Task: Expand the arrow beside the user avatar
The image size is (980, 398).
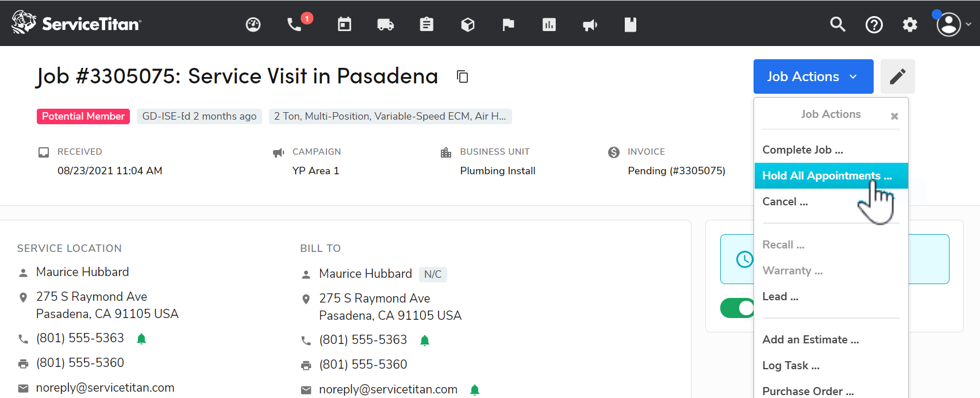Action: pyautogui.click(x=969, y=24)
